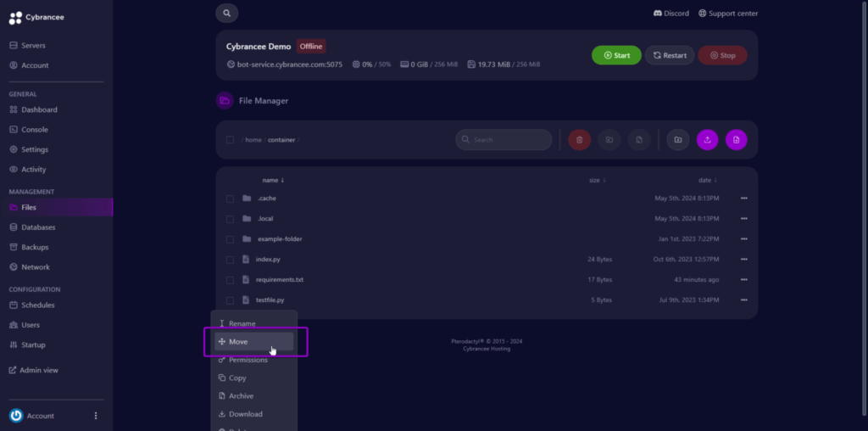This screenshot has height=431, width=868.
Task: Open the options menu for .cache
Action: pos(744,199)
